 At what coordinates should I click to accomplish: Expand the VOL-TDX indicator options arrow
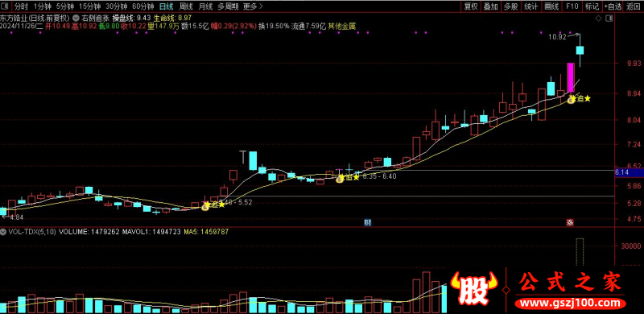(4, 232)
